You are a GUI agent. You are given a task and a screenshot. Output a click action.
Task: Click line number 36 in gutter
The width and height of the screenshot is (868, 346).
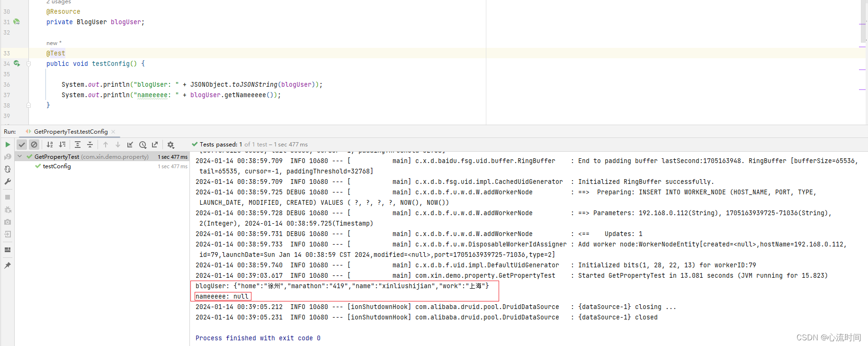[7, 85]
